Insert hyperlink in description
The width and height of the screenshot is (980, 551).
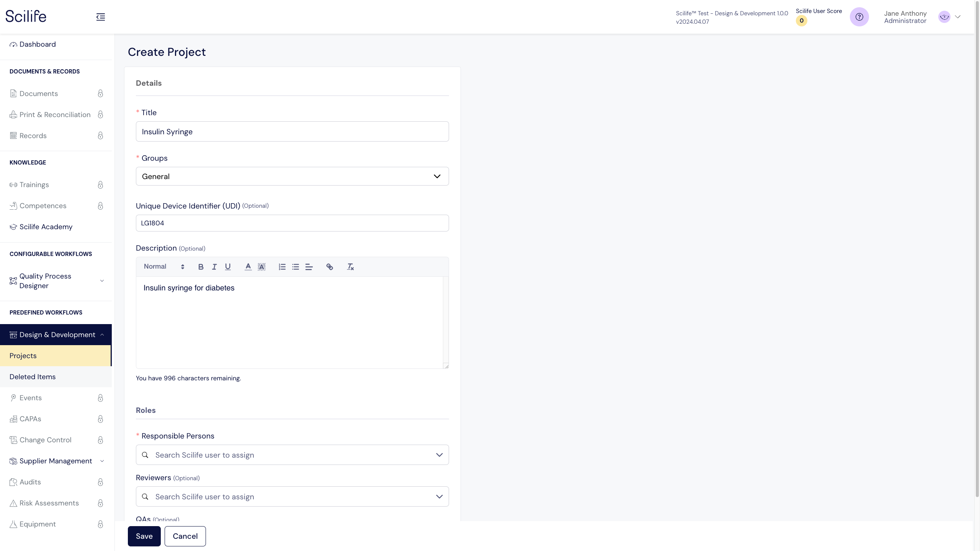(330, 267)
